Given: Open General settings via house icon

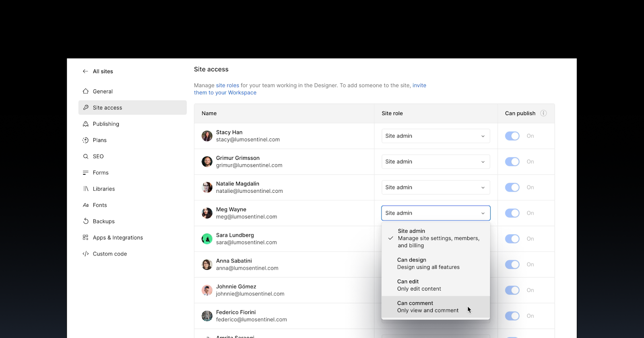Looking at the screenshot, I should [x=85, y=91].
